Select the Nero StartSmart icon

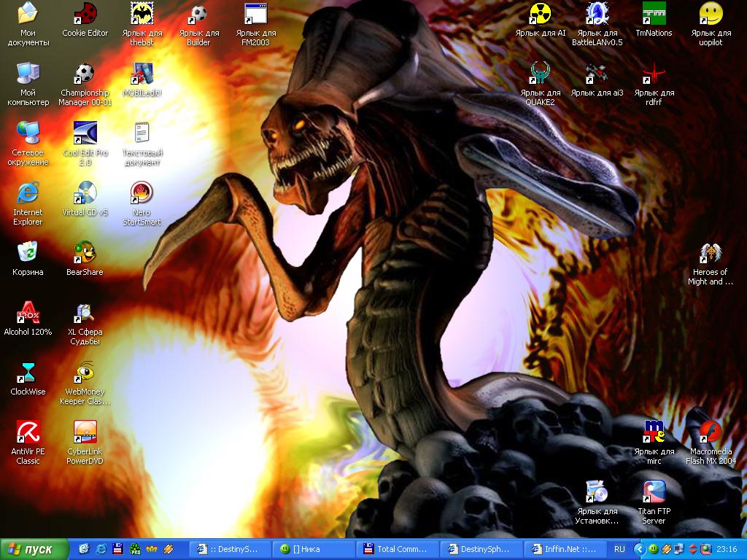(x=142, y=203)
